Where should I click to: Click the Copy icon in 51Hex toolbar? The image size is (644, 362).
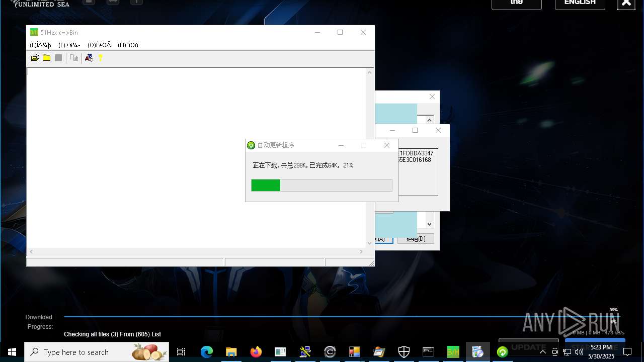pyautogui.click(x=74, y=58)
